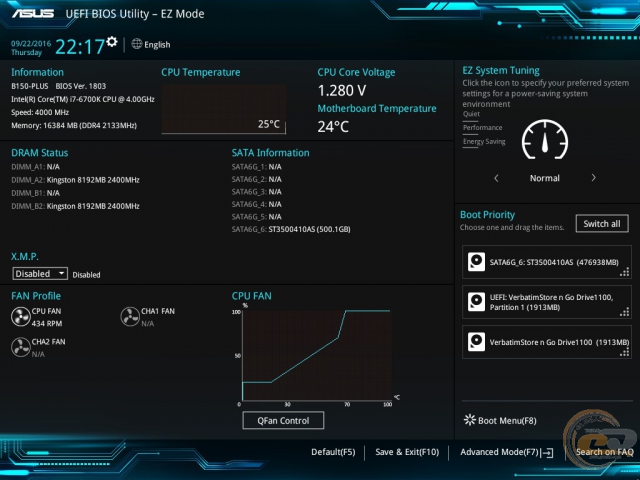Image resolution: width=640 pixels, height=480 pixels.
Task: Click the Boot Menu snowflake icon
Action: (470, 420)
